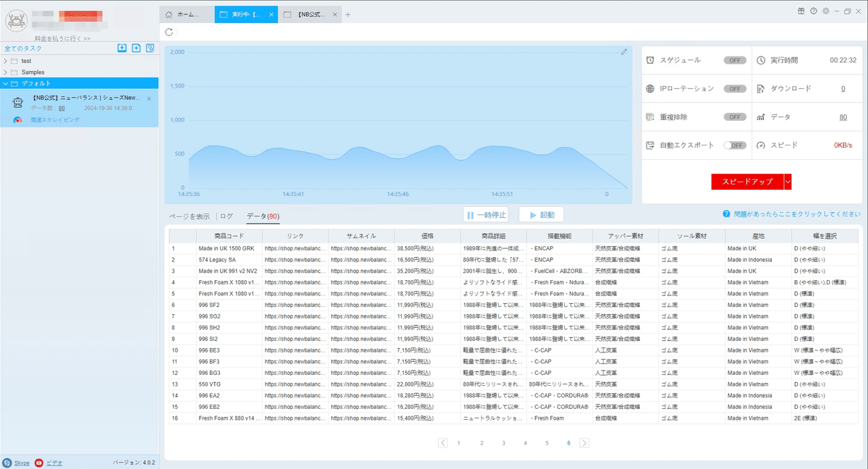The height and width of the screenshot is (469, 868).
Task: Select the データ(80) tab
Action: point(263,216)
